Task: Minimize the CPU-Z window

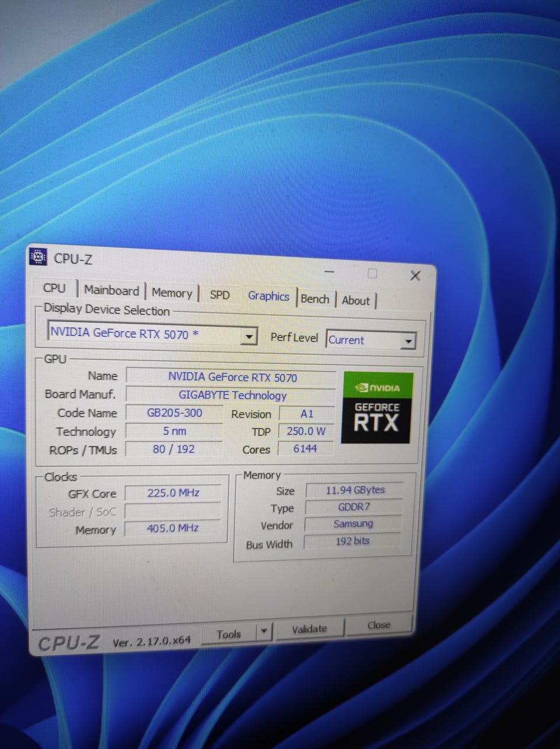Action: [330, 271]
